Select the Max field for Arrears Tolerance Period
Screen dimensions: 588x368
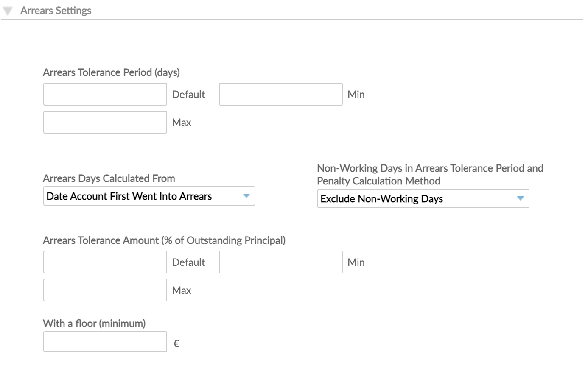click(x=105, y=122)
